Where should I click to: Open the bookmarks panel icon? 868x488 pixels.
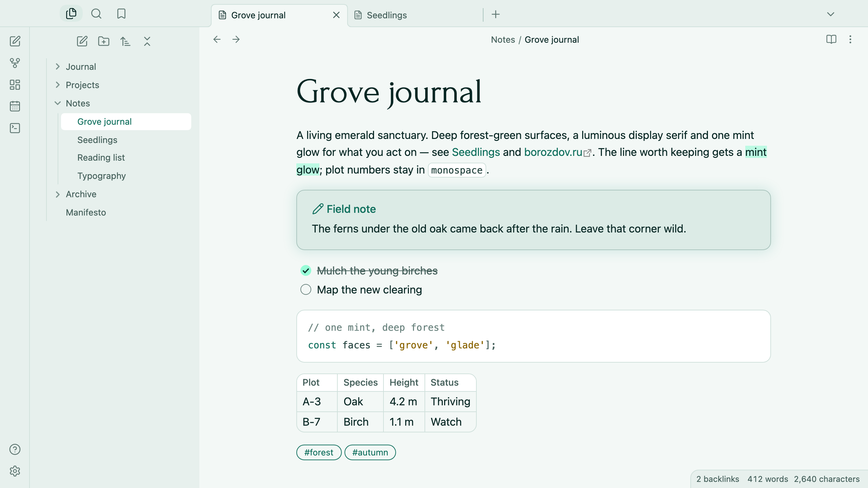tap(121, 14)
